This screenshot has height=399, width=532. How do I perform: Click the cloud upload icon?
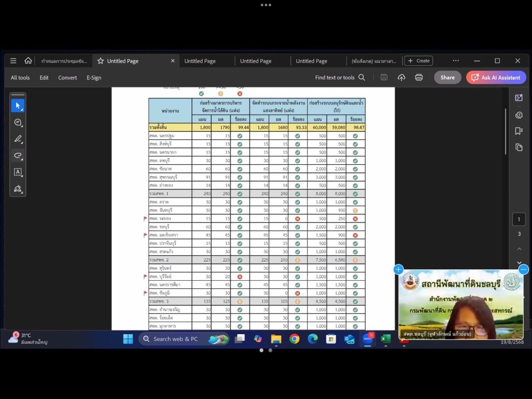(x=401, y=77)
